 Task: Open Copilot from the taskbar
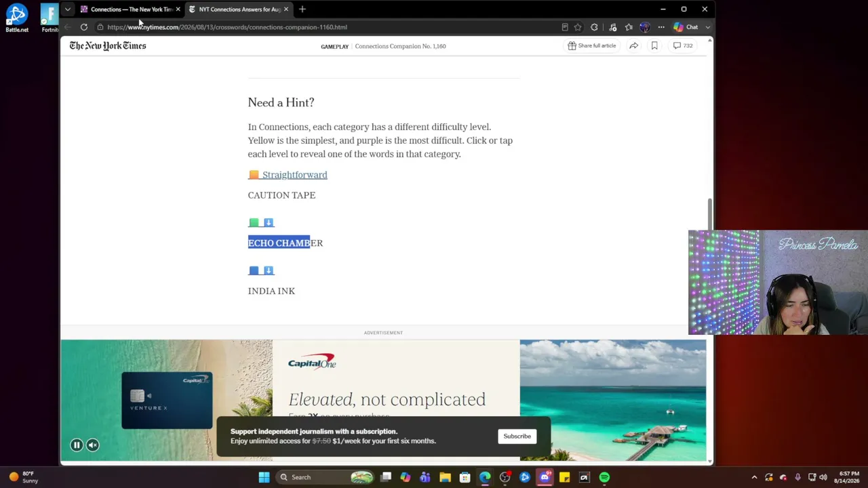(406, 477)
